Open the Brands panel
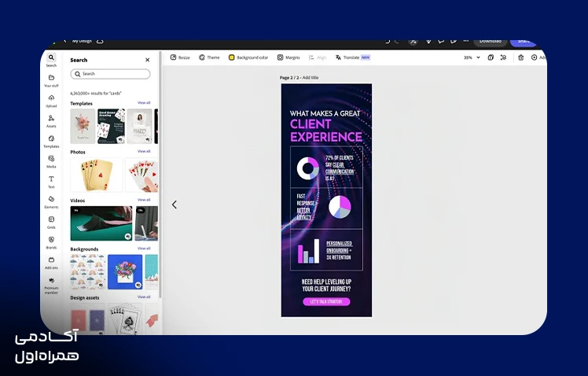This screenshot has width=588, height=376. [51, 242]
